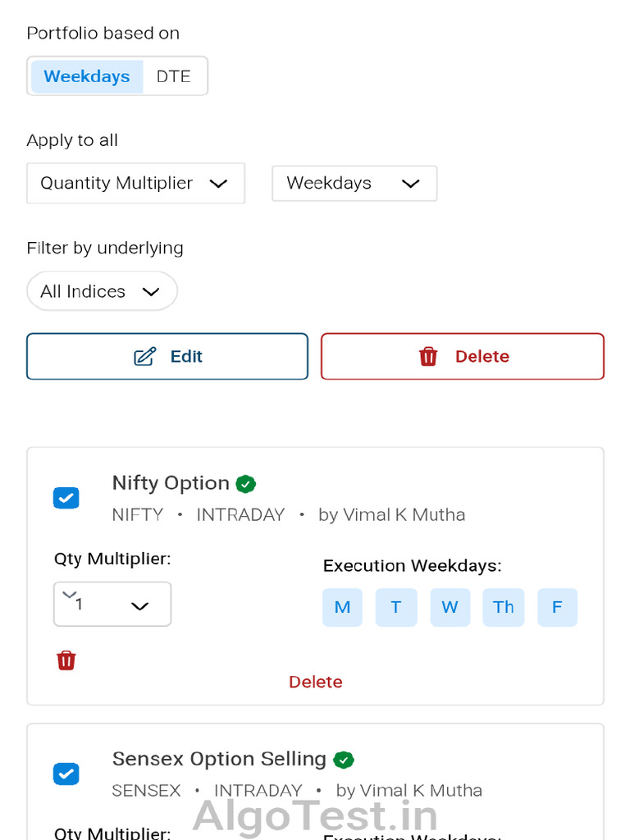Select the Weekdays portfolio tab
Image resolution: width=630 pixels, height=840 pixels.
point(87,76)
